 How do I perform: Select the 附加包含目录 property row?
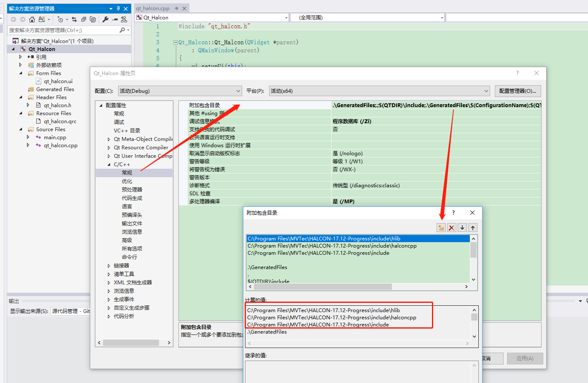pos(360,105)
